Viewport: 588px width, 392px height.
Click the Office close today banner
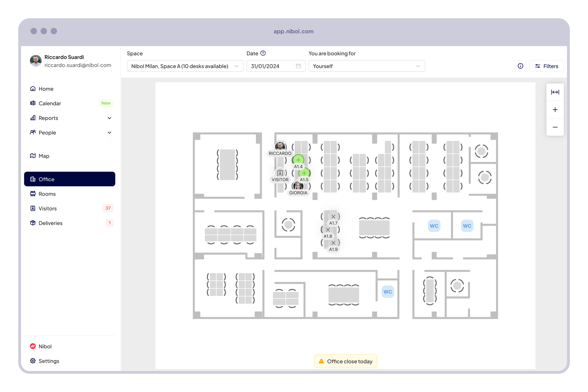[345, 361]
